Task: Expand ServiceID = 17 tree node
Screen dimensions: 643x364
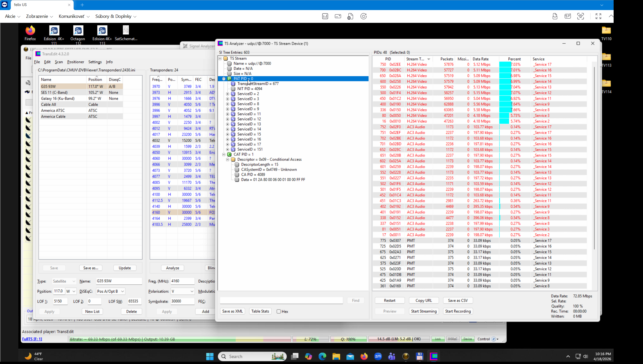Action: 228,144
